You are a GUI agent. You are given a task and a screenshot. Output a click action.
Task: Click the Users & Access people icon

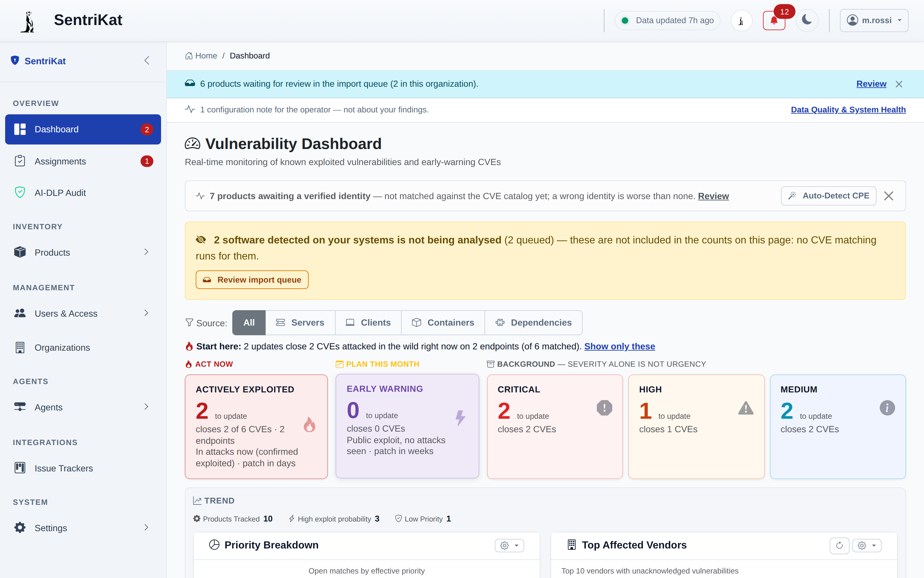click(20, 313)
